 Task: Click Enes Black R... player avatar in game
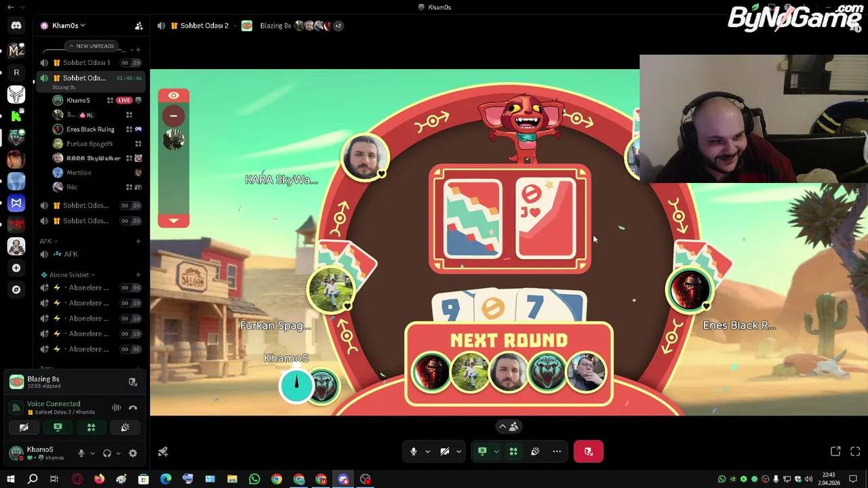(x=690, y=291)
